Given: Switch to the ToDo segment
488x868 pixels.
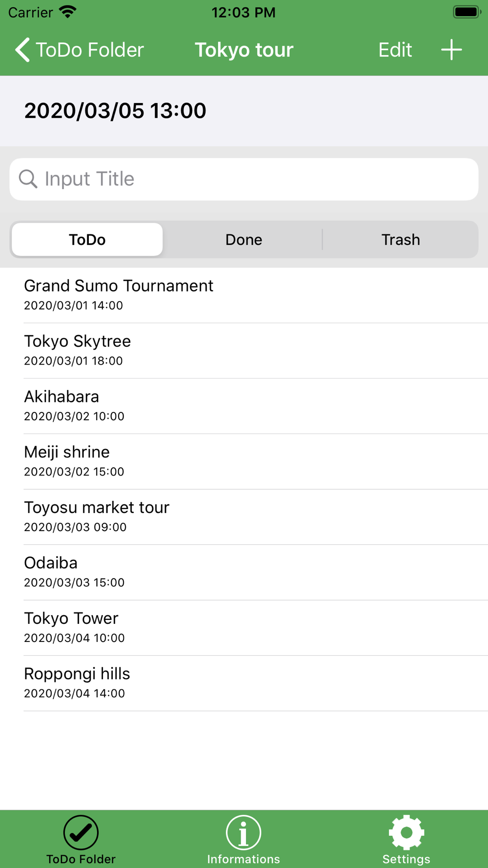Looking at the screenshot, I should point(87,240).
